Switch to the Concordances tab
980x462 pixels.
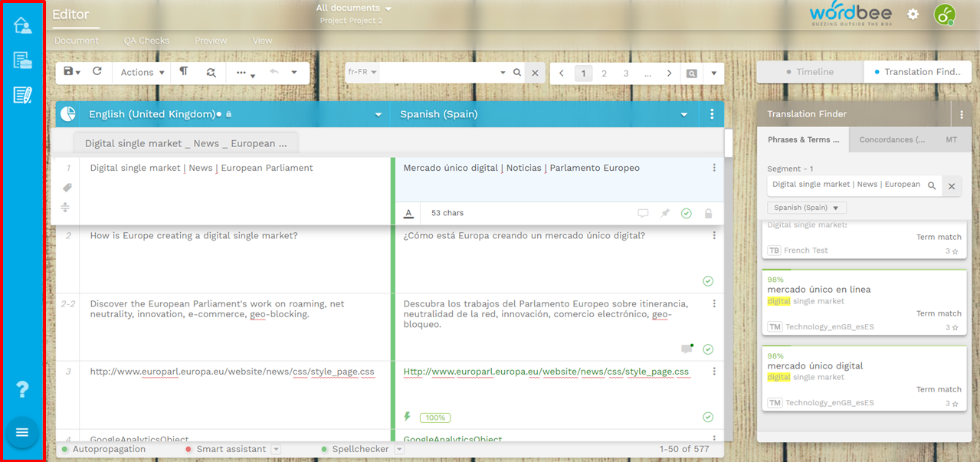(892, 140)
